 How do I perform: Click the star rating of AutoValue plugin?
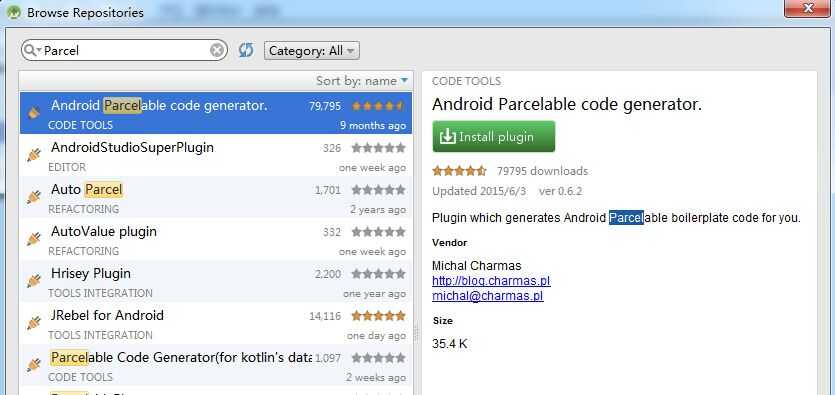(379, 232)
